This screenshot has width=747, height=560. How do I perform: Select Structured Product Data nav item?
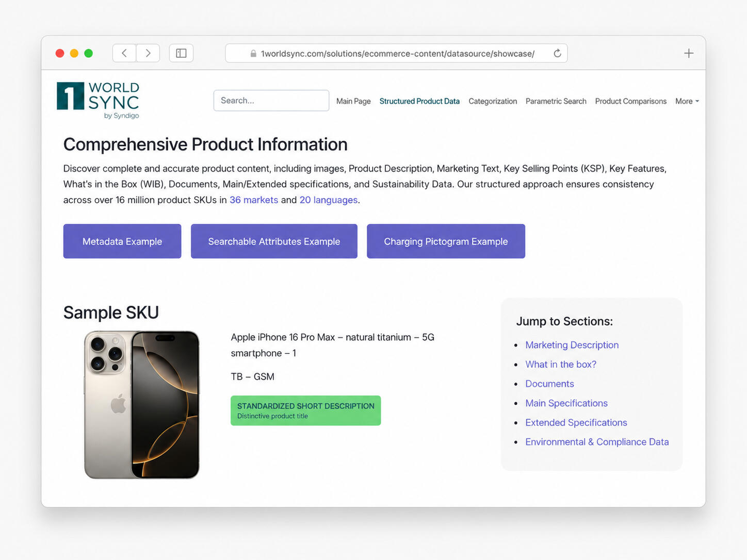coord(419,101)
